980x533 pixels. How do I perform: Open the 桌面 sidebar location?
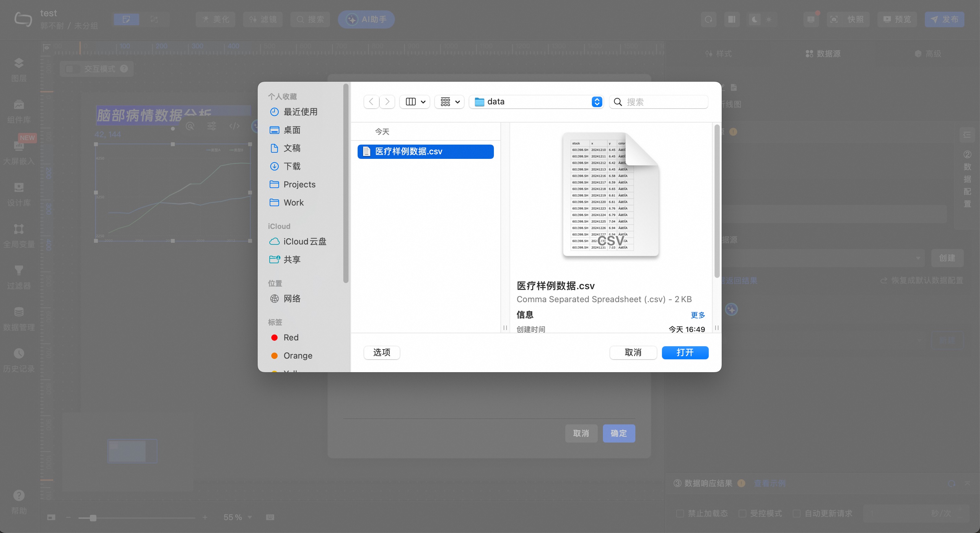coord(292,130)
